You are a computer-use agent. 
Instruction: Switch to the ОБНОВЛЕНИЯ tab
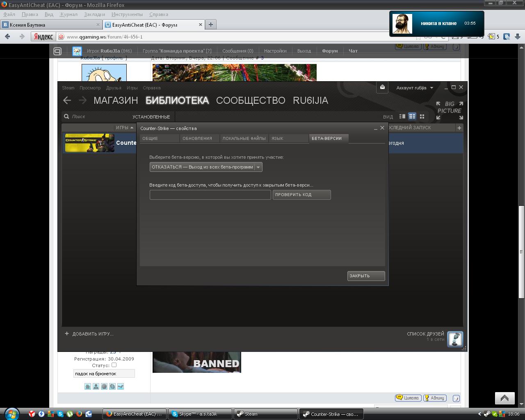(x=200, y=139)
